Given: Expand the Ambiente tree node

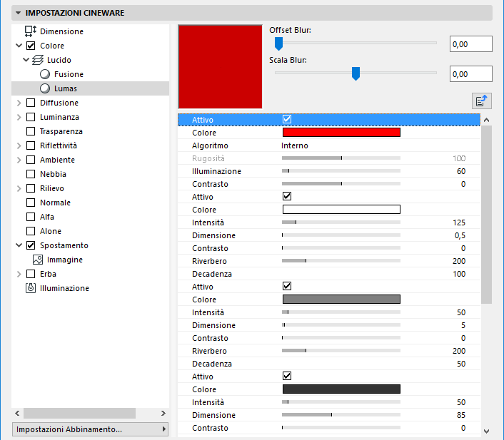Looking at the screenshot, I should (19, 160).
